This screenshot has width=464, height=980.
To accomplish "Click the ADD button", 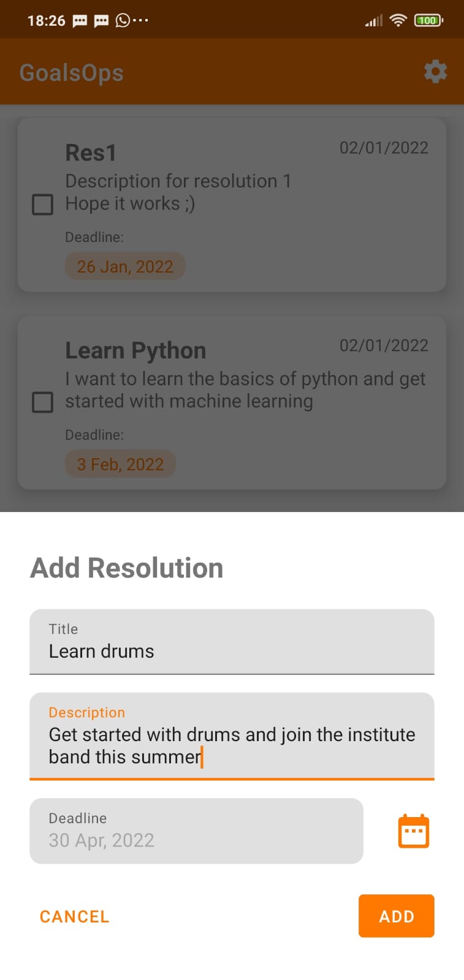I will pyautogui.click(x=397, y=916).
